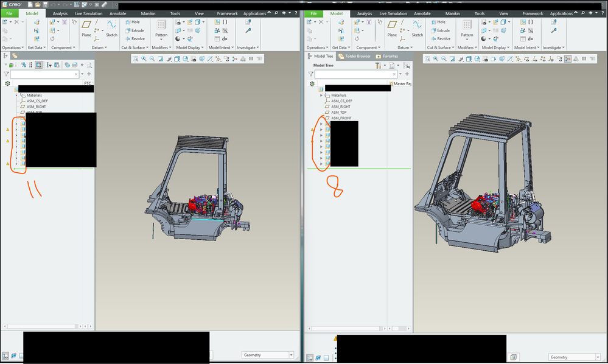
Task: Open View tab in right Creo window
Action: 504,13
